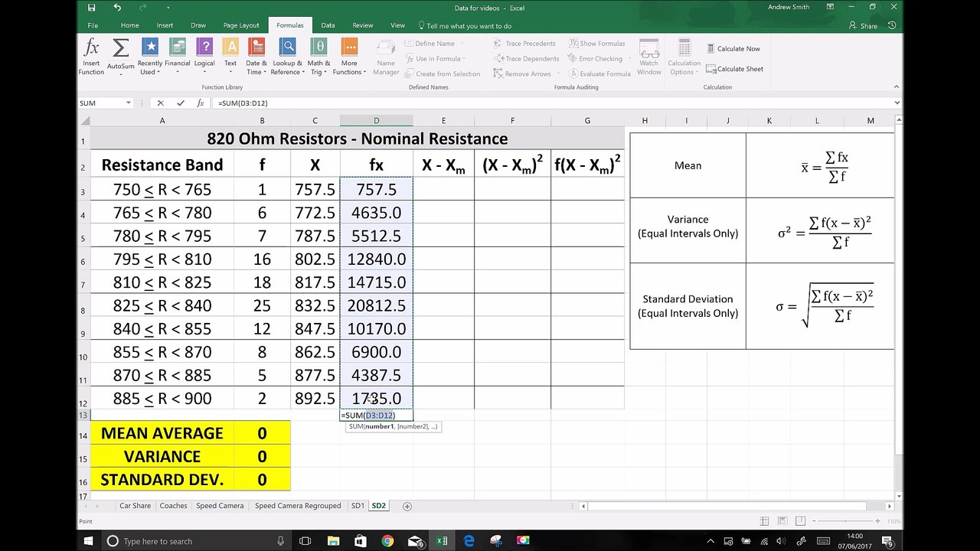The height and width of the screenshot is (551, 980).
Task: Click Evaluate Formula
Action: [x=599, y=74]
